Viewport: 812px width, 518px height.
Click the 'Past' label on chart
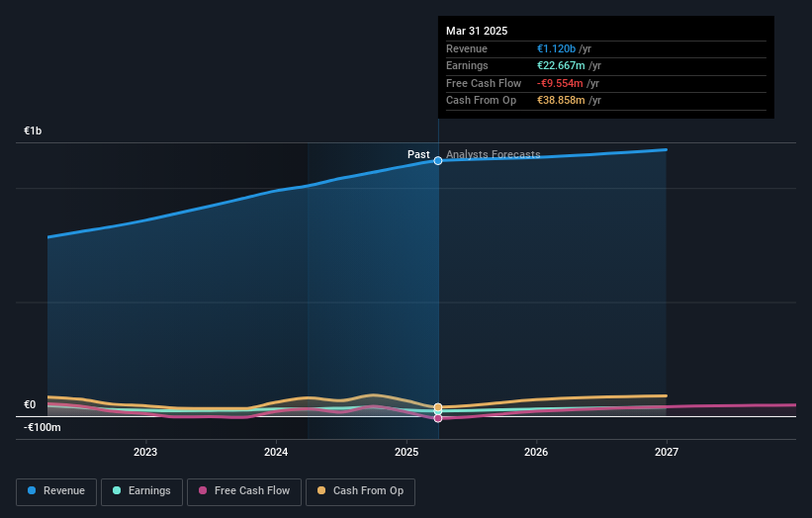click(x=418, y=154)
